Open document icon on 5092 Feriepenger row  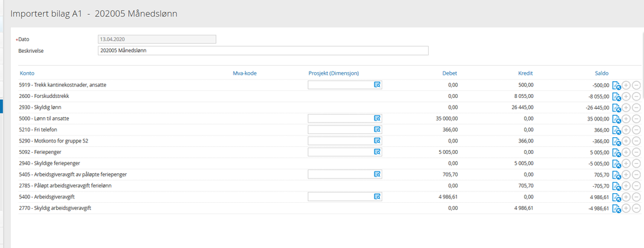point(616,153)
